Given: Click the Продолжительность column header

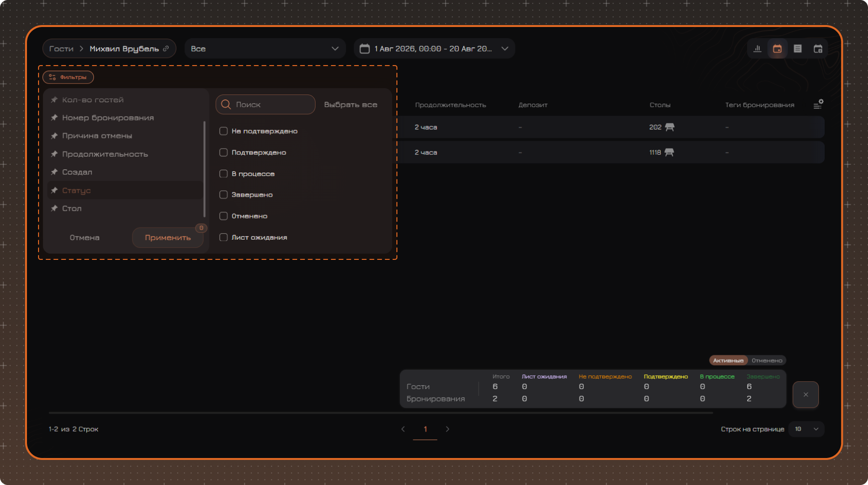Looking at the screenshot, I should (450, 105).
